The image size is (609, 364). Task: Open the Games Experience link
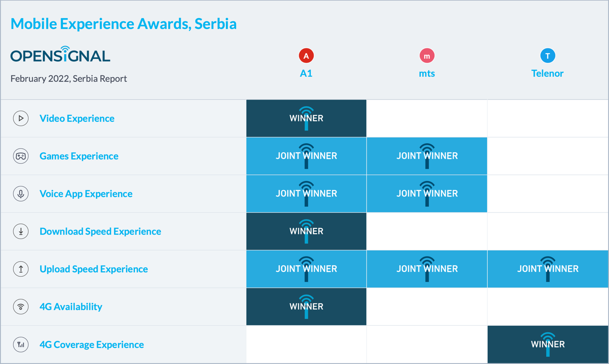[79, 156]
